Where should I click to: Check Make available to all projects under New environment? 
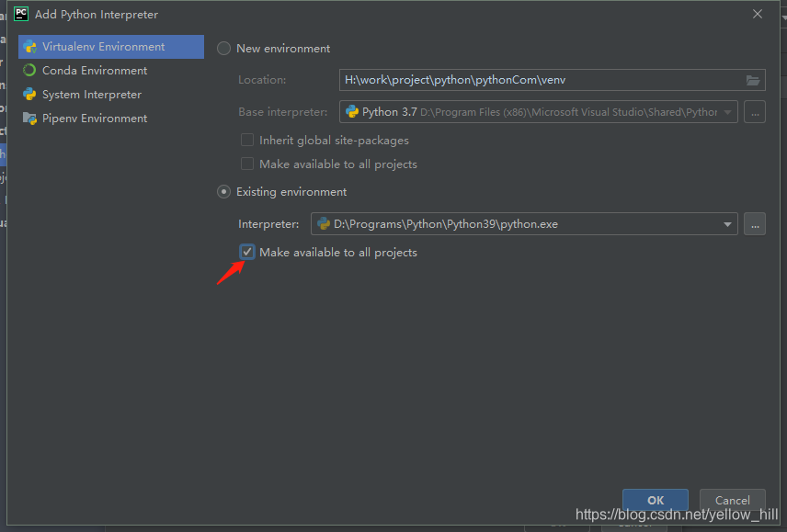pyautogui.click(x=246, y=164)
